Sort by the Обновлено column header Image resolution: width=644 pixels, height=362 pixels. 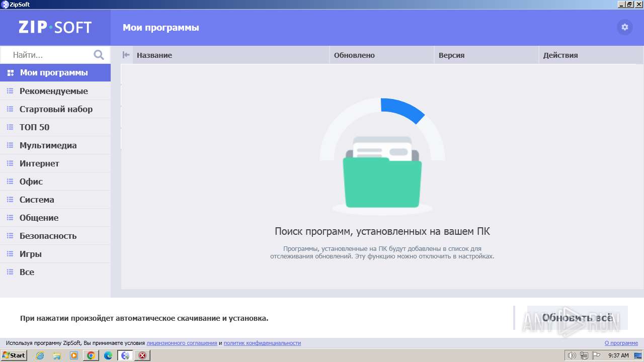[x=382, y=55]
